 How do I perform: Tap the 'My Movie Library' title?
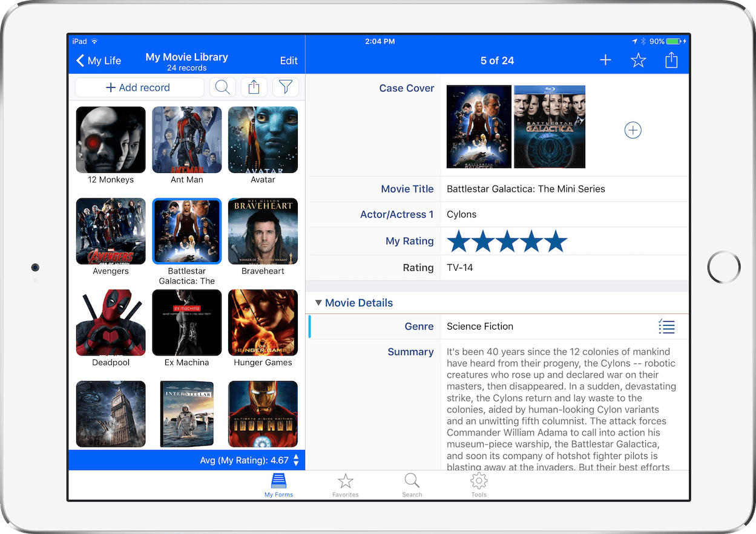[187, 57]
